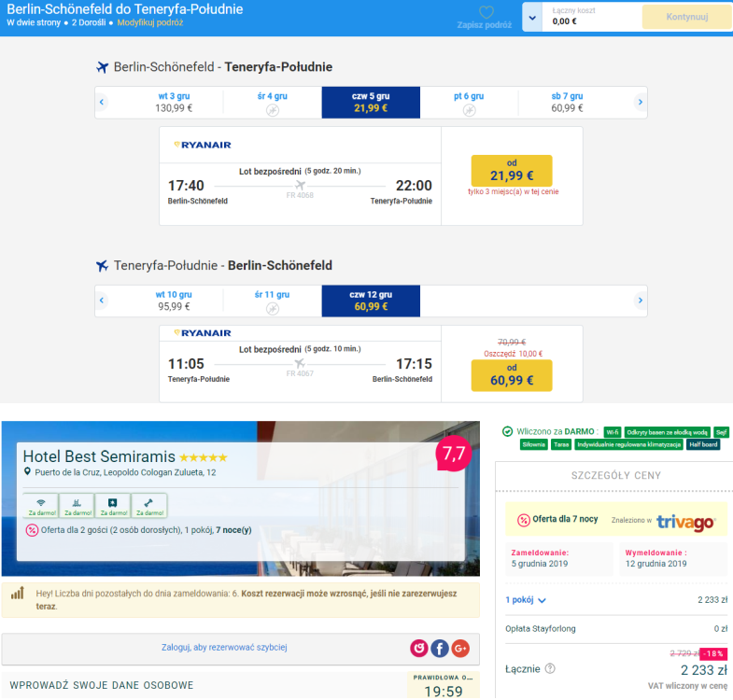
Task: Expand the Łączny koszt dropdown arrow
Action: click(532, 17)
